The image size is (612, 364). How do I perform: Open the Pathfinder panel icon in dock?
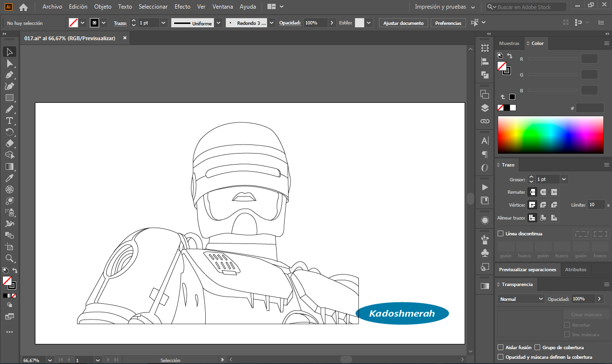[485, 75]
